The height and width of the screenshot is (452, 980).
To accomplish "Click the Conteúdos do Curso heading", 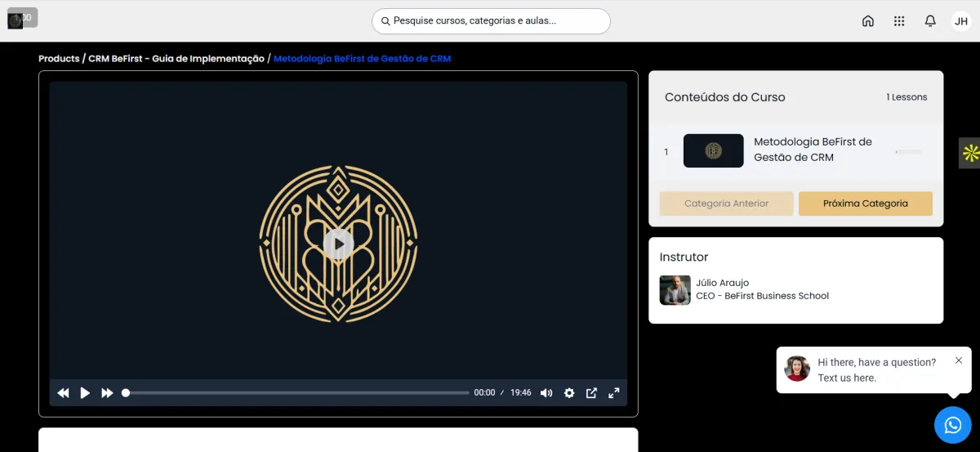I will click(724, 97).
